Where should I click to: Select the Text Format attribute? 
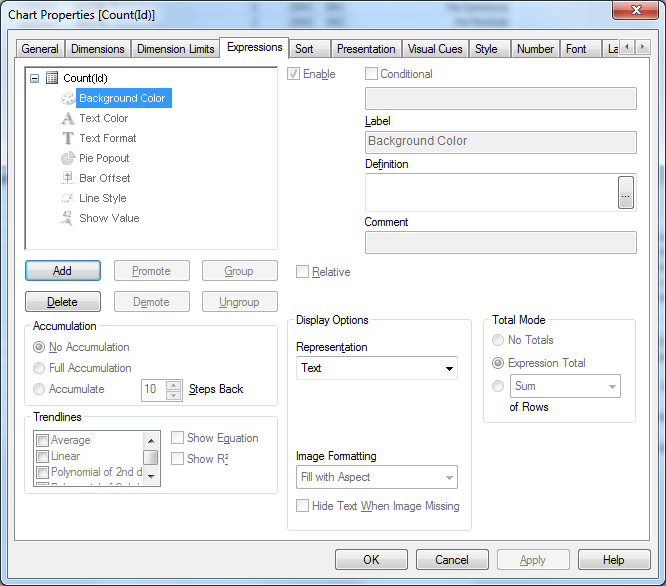(x=107, y=138)
